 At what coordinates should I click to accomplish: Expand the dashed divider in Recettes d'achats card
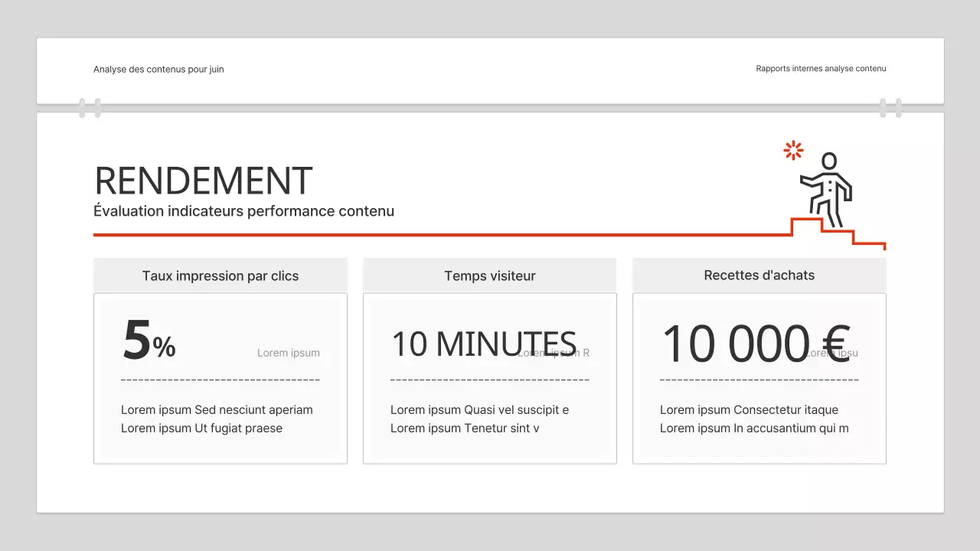click(759, 379)
